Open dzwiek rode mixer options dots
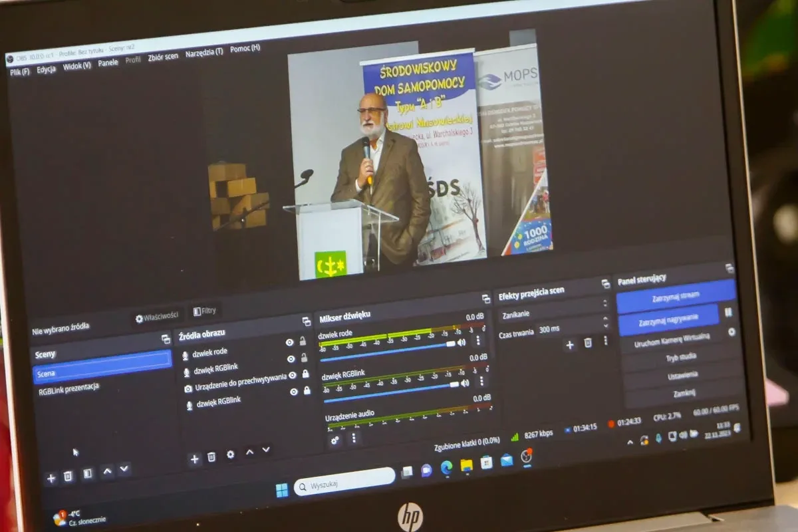This screenshot has height=532, width=798. point(477,340)
